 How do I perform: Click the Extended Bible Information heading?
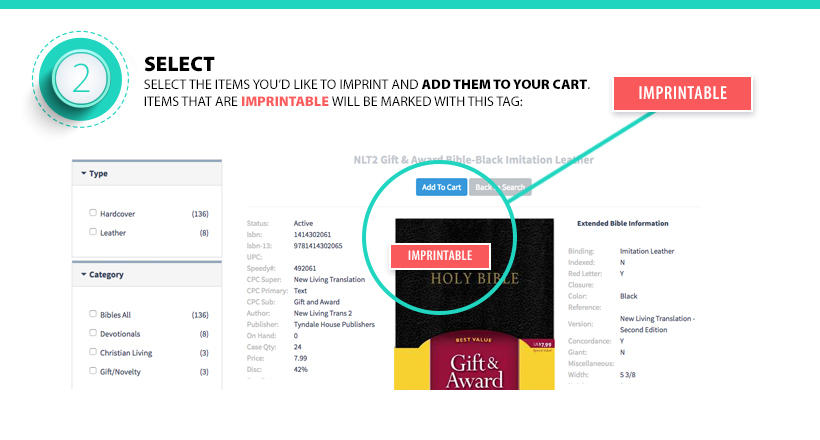tap(623, 223)
